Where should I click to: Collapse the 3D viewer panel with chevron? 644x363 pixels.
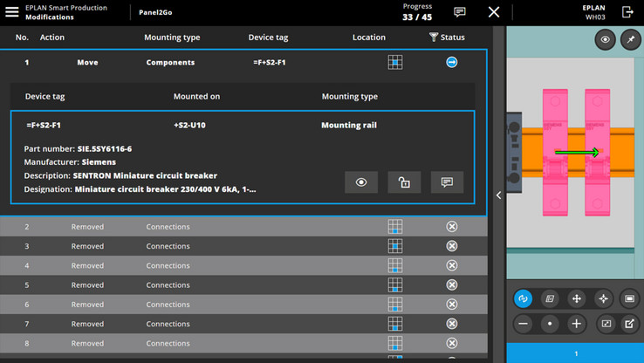tap(498, 195)
